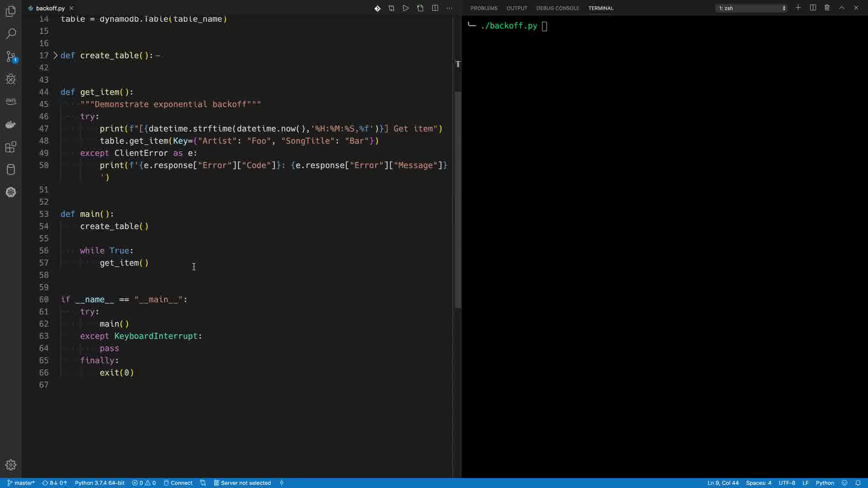Split the terminal pane
Screen dimensions: 868x488
(813, 8)
